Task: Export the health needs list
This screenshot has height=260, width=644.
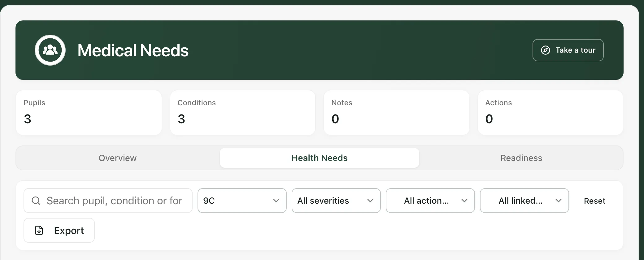Action: (x=59, y=230)
